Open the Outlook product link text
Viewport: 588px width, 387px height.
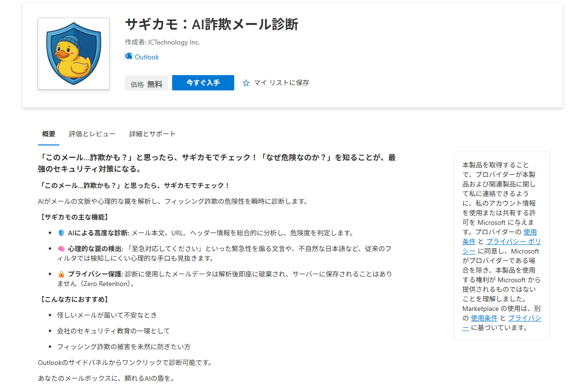coord(146,57)
